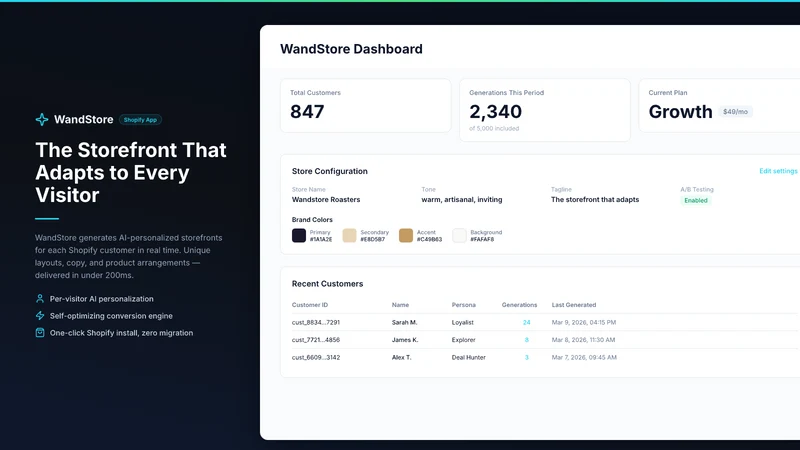This screenshot has width=800, height=450.
Task: Click the store name Wandstore Roasters
Action: pyautogui.click(x=326, y=199)
